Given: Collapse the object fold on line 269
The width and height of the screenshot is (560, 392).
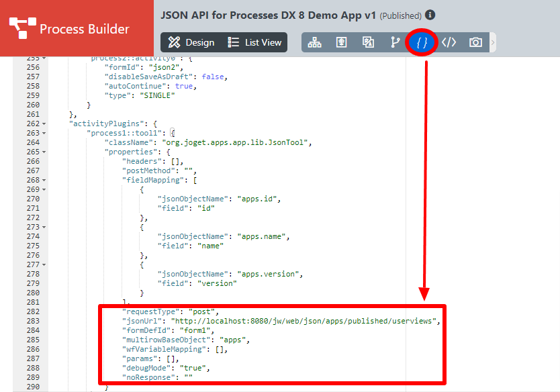Looking at the screenshot, I should coord(44,189).
